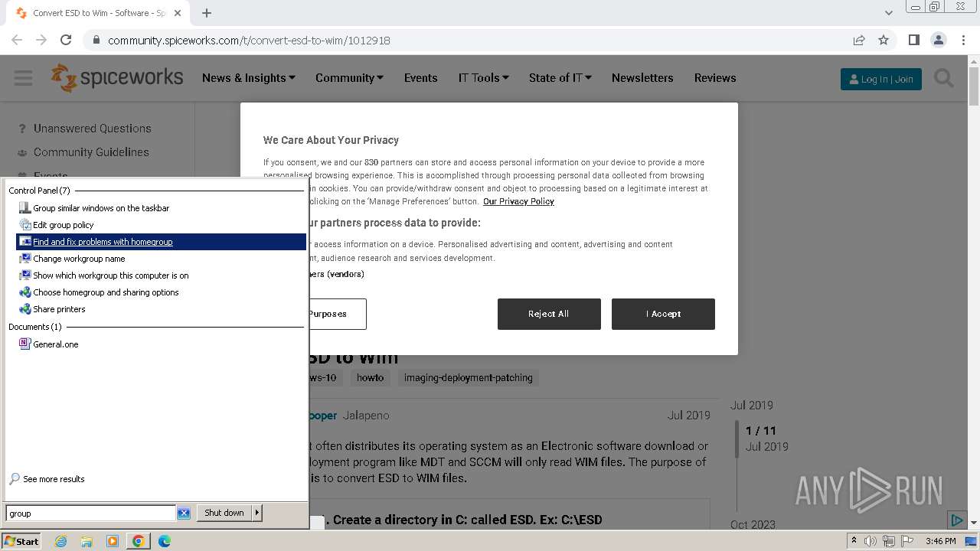
Task: Expand the IT Tools dropdown
Action: (x=483, y=78)
